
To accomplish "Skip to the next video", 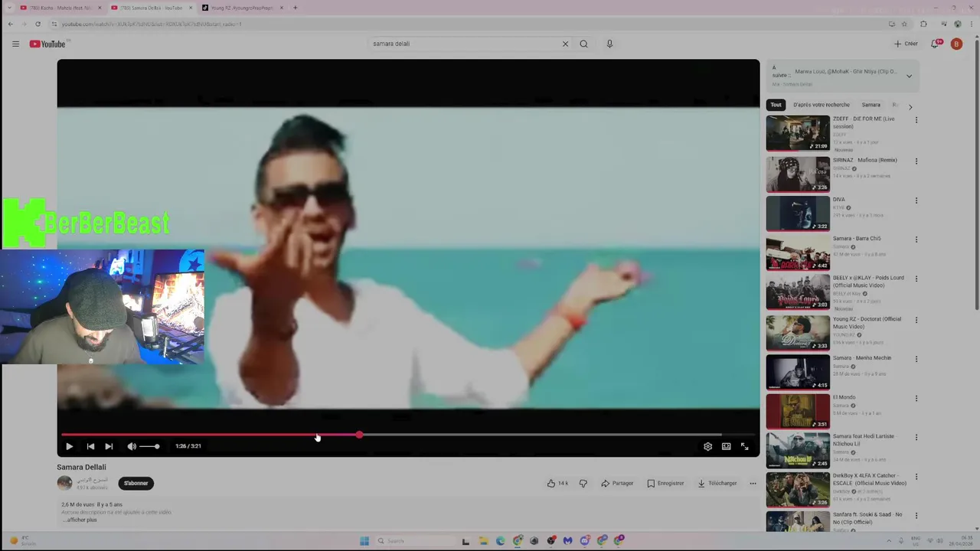I will pos(109,446).
